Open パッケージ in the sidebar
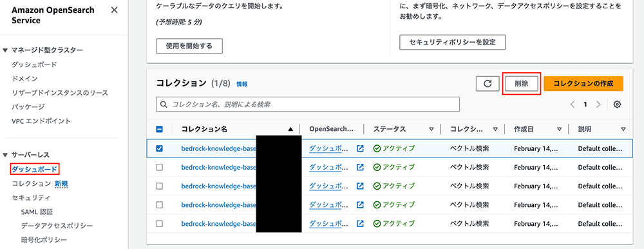 (x=28, y=106)
